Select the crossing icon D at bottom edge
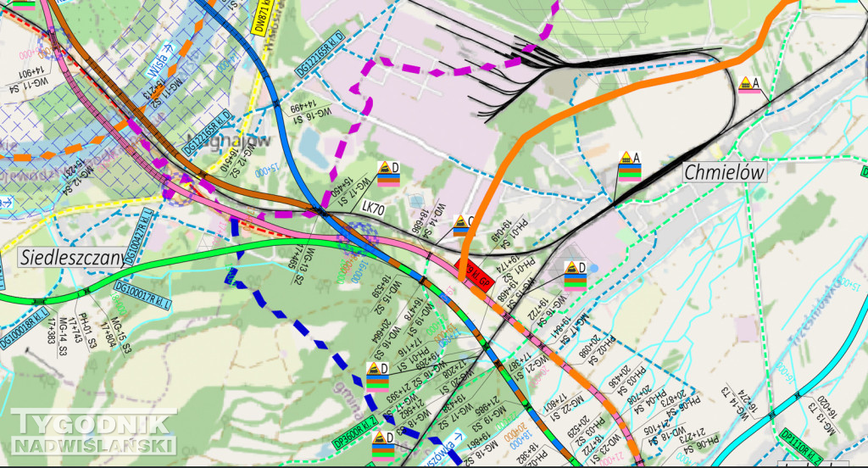868x468 pixels. pyautogui.click(x=384, y=446)
